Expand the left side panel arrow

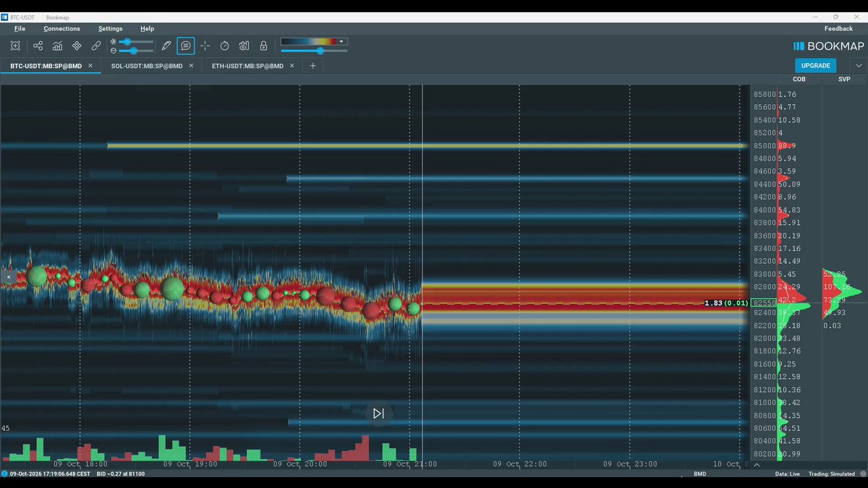tap(9, 277)
